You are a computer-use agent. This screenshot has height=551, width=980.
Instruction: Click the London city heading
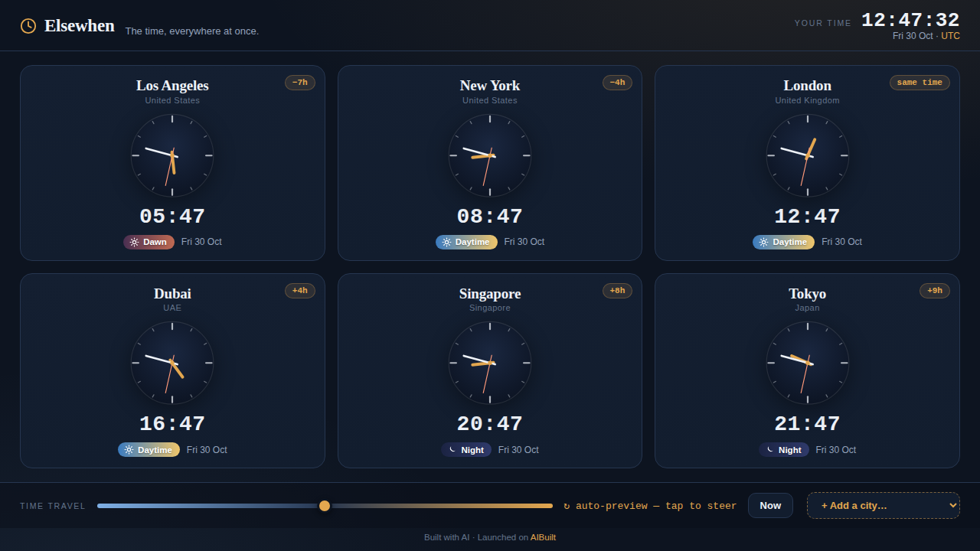pyautogui.click(x=808, y=86)
